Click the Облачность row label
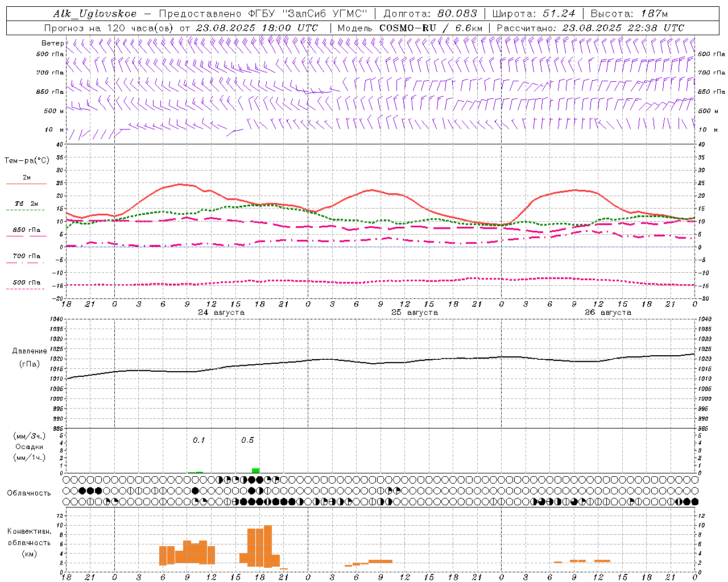This screenshot has width=728, height=582. pos(29,493)
